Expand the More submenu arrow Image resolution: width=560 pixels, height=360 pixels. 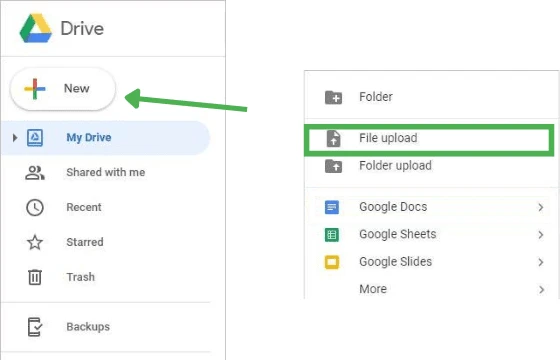[541, 290]
